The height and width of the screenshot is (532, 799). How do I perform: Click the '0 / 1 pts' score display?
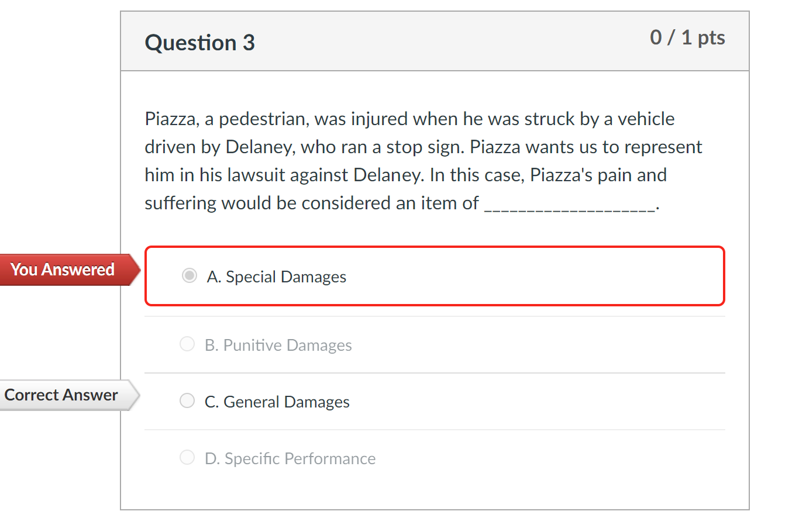(x=688, y=37)
